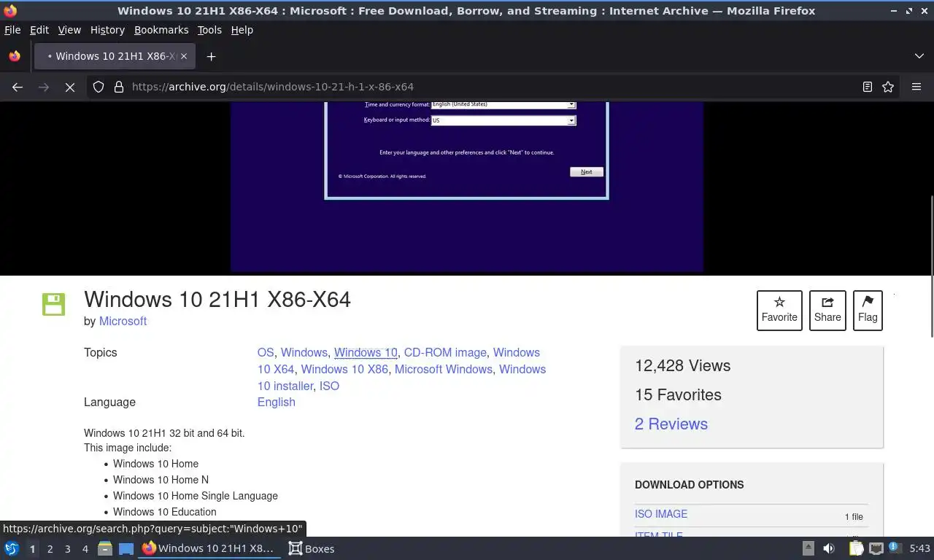Open the 2 Reviews link

click(671, 424)
